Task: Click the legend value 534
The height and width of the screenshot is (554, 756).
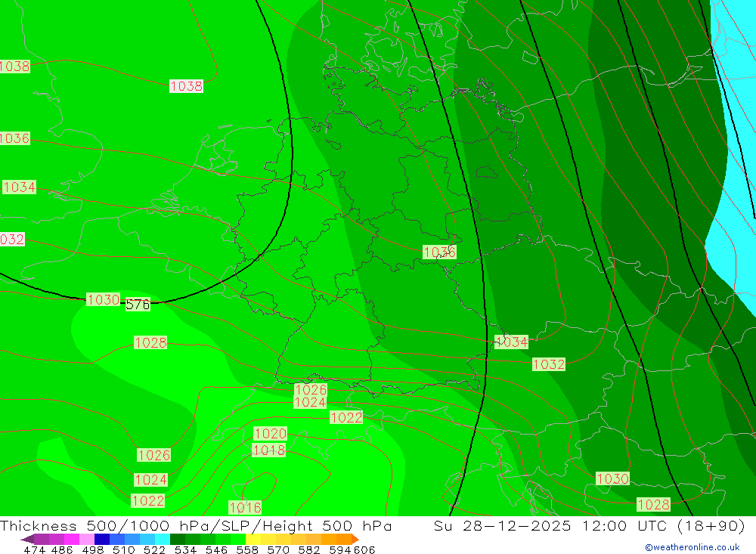Action: click(x=185, y=550)
